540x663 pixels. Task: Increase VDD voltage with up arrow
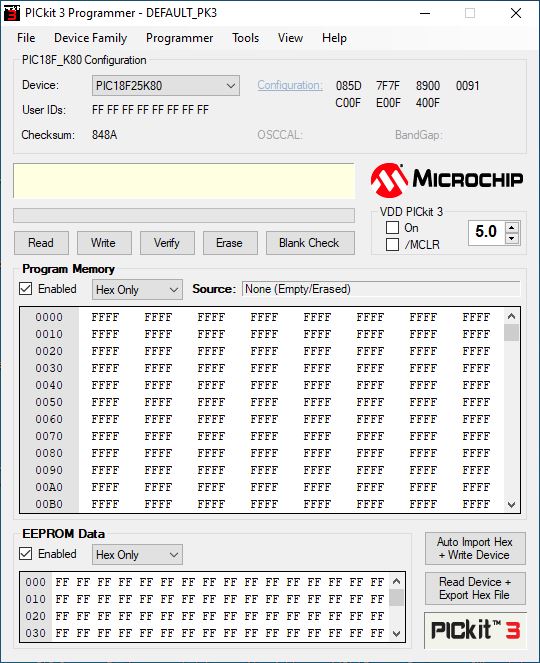click(x=512, y=227)
